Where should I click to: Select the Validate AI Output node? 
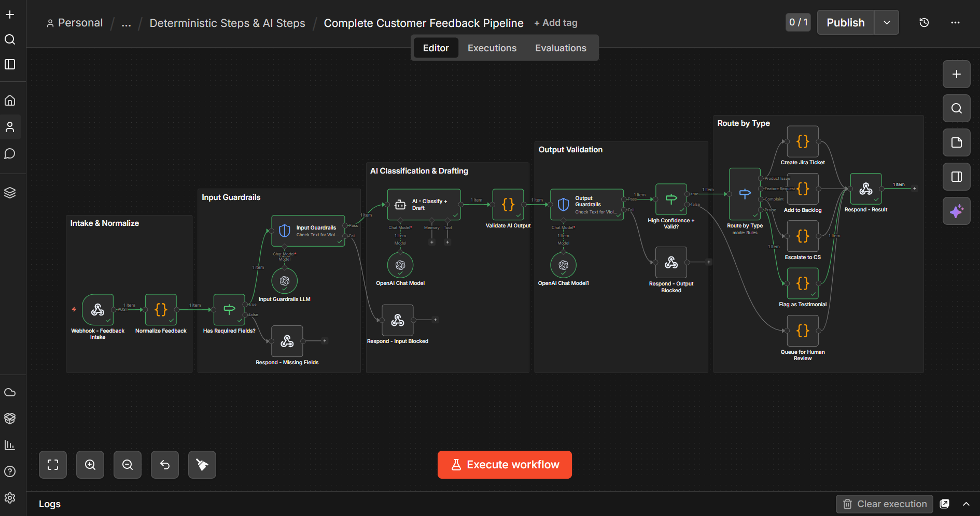coord(508,205)
